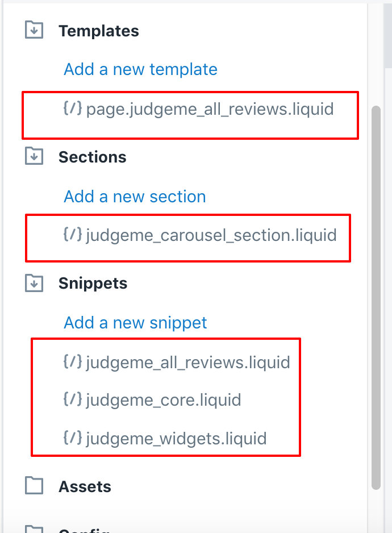
Task: Collapse the Sections folder icon
Action: pos(34,156)
